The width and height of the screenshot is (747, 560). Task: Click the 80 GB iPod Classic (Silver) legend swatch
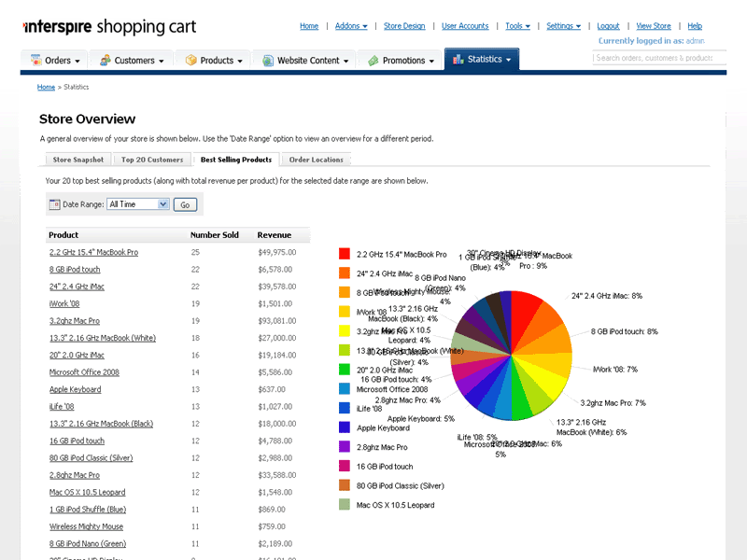pyautogui.click(x=345, y=484)
